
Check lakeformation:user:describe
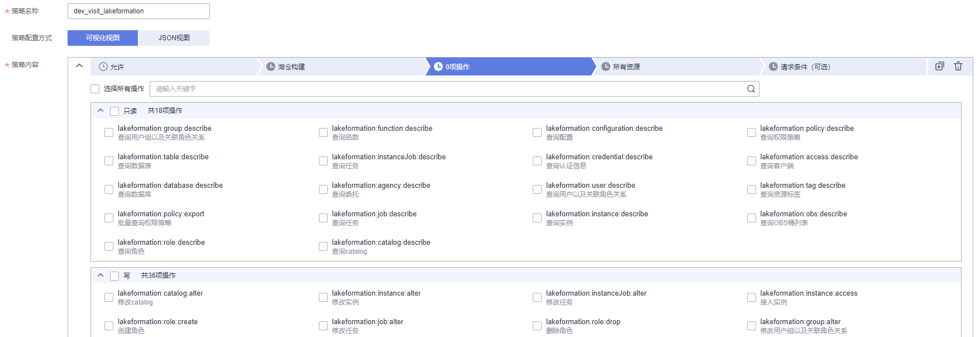click(x=537, y=189)
